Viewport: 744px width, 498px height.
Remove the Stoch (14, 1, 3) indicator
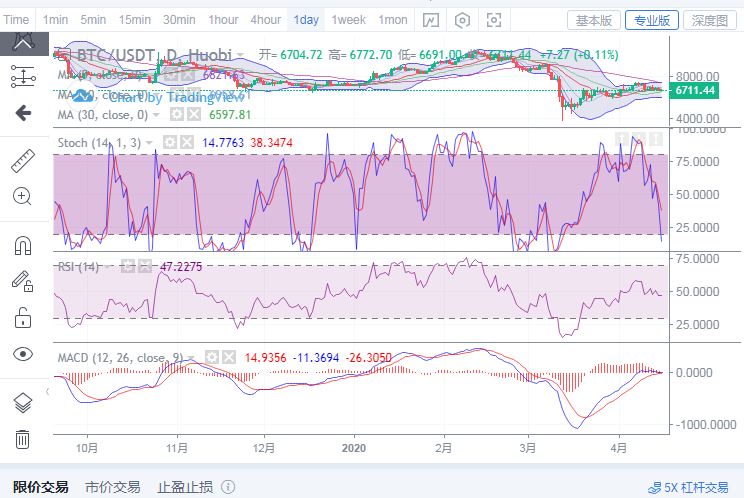[187, 142]
